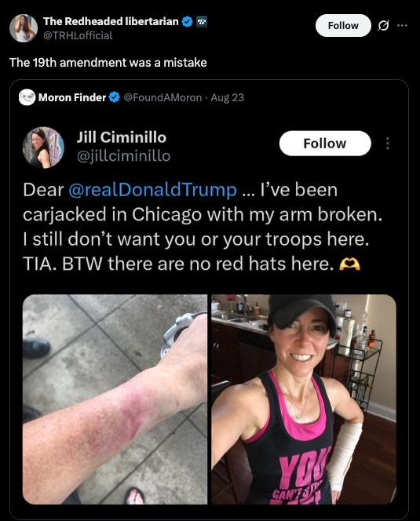Open the @FoundAMoron handle
This screenshot has height=521, width=420.
coord(163,97)
